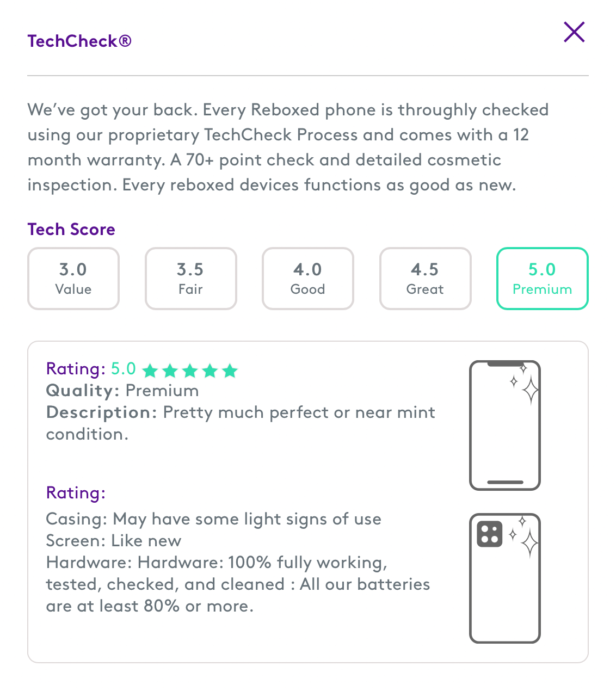Click the fifth green rating star
Image resolution: width=616 pixels, height=691 pixels.
point(230,371)
